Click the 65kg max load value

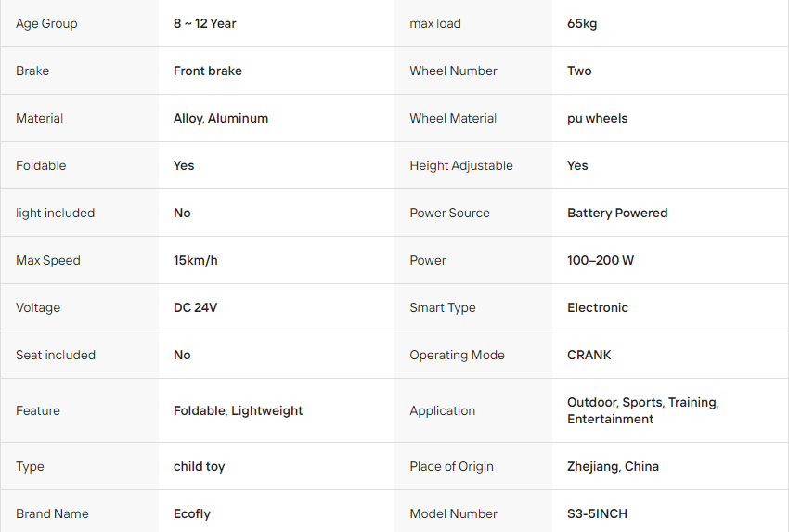tap(582, 23)
